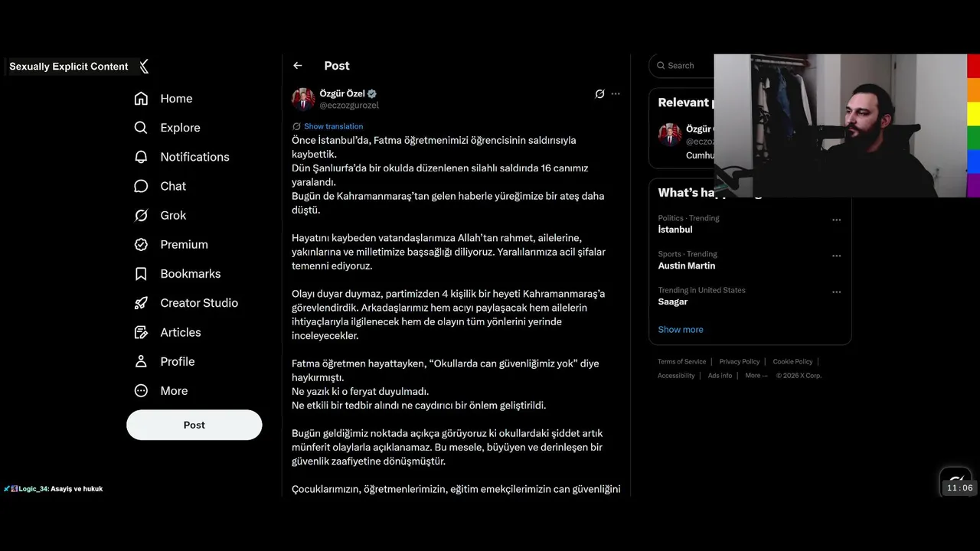Open the Notifications bell icon
This screenshot has width=980, height=551.
(141, 157)
